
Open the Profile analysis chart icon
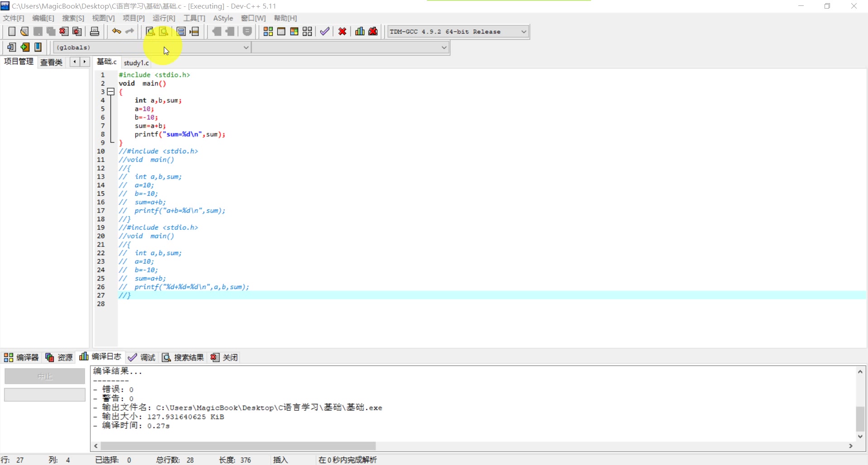pos(360,31)
